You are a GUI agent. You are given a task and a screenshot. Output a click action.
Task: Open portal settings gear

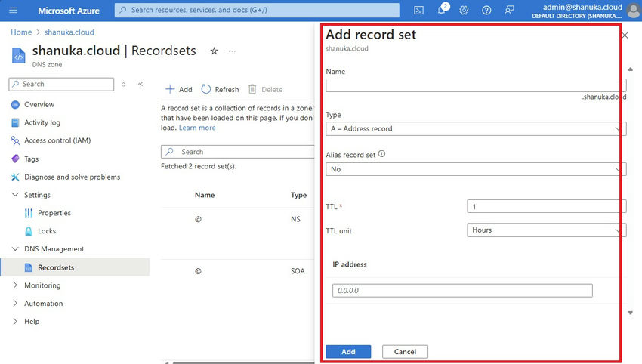[464, 11]
